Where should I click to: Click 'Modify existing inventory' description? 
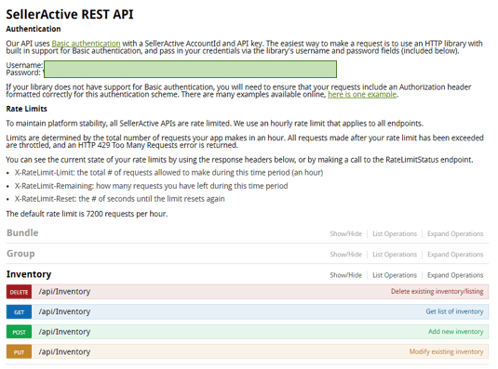pos(446,351)
